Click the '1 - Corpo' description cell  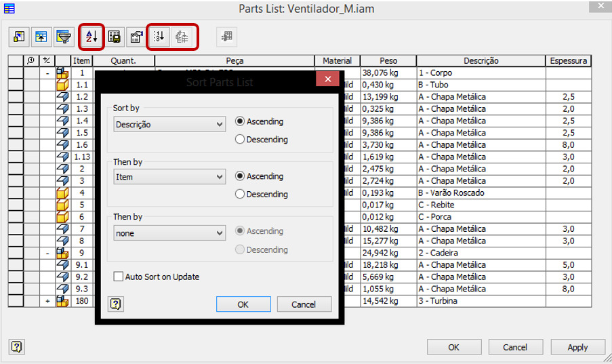pos(481,73)
